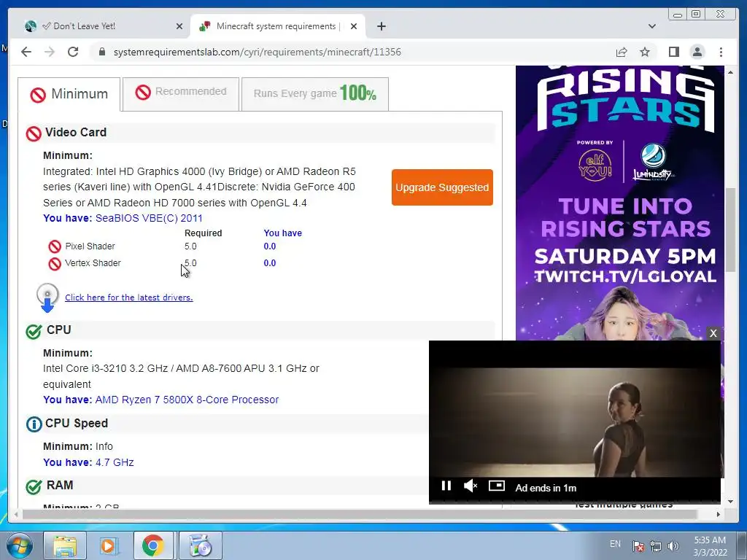
Task: Open the volume tray icon
Action: click(x=673, y=545)
